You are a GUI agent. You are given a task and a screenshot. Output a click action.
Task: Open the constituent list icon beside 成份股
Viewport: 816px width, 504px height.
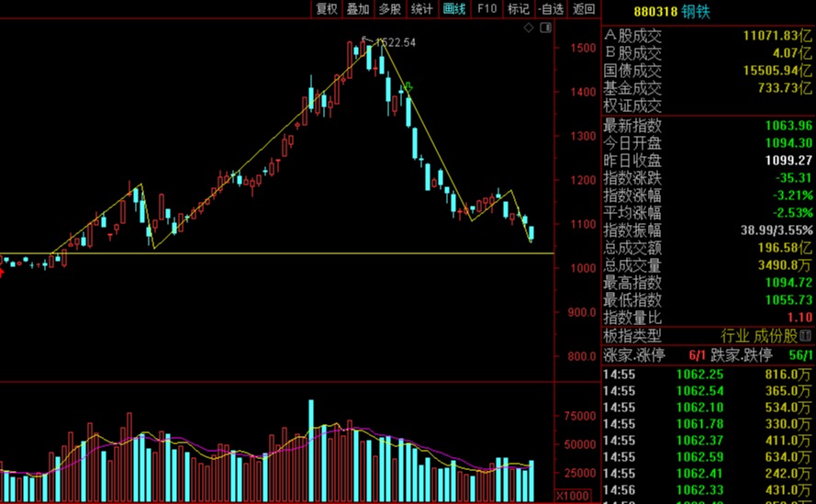(x=806, y=336)
